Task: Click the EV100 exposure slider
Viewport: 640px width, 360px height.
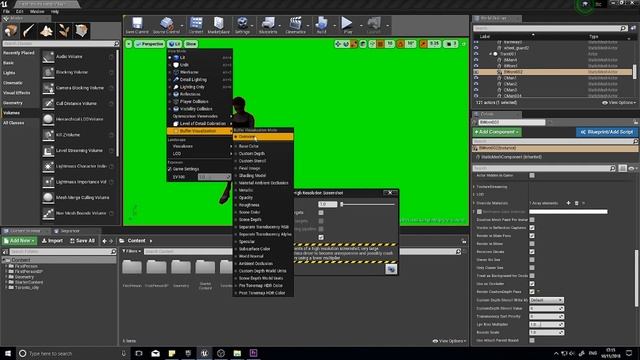Action: click(214, 177)
